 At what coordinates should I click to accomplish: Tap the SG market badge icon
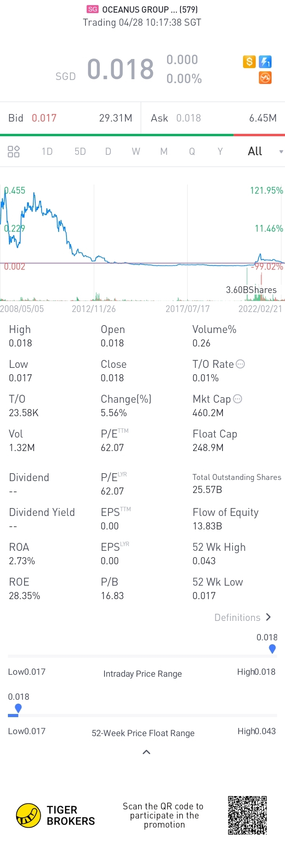click(93, 10)
